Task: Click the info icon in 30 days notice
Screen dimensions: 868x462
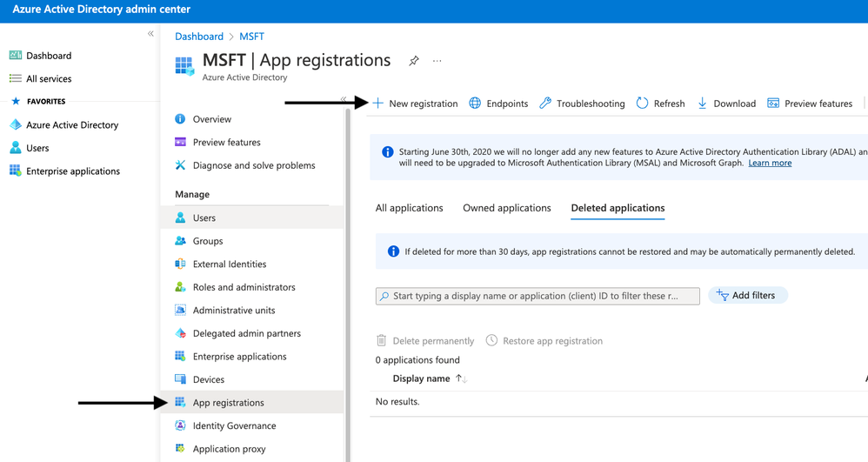Action: pos(394,251)
